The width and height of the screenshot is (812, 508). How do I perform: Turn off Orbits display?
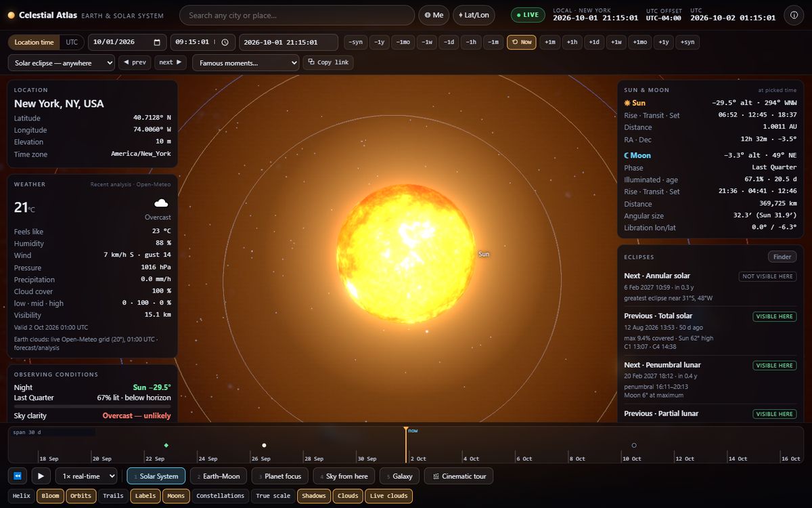click(x=81, y=496)
